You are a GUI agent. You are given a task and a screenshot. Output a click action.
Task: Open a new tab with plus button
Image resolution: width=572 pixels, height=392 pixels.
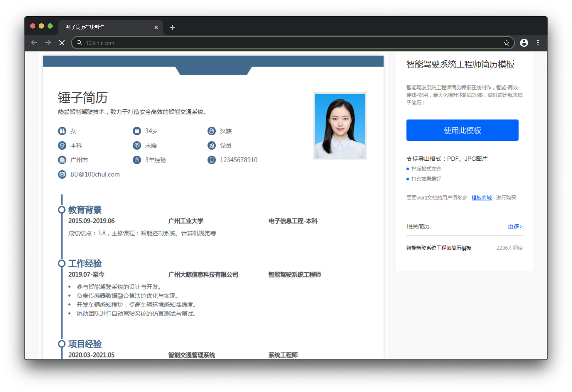coord(172,27)
